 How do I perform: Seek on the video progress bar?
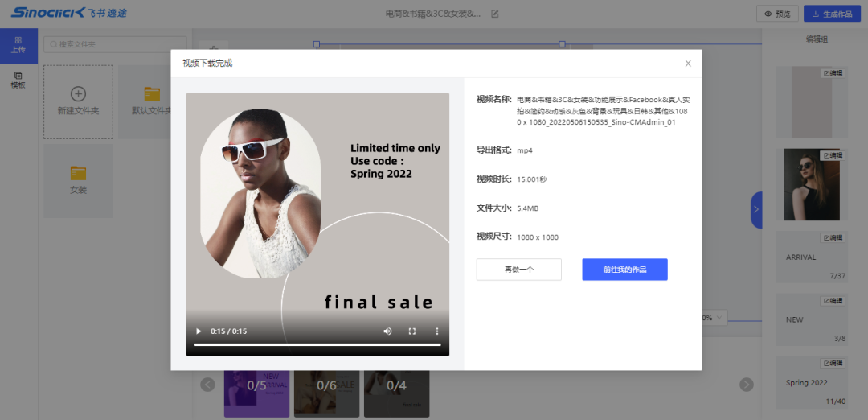(x=317, y=344)
